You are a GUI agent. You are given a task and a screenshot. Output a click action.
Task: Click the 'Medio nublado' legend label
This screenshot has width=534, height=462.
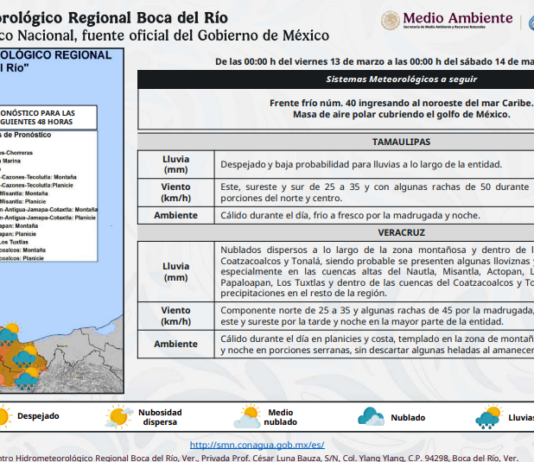coord(280,417)
